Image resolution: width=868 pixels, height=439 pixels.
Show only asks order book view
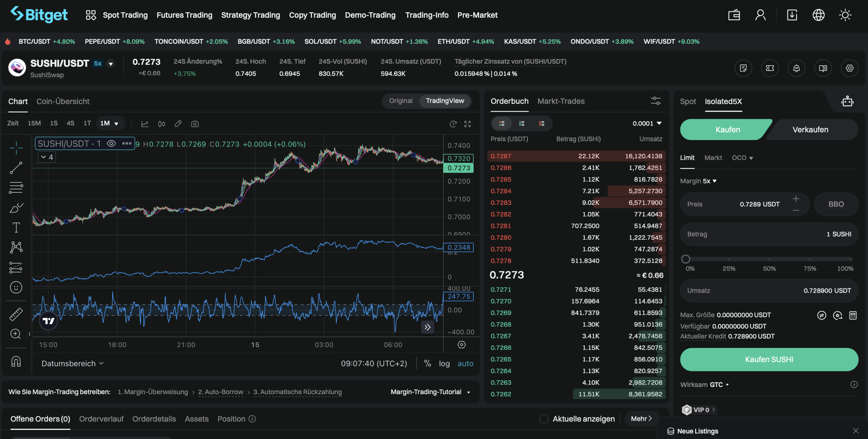pyautogui.click(x=542, y=124)
